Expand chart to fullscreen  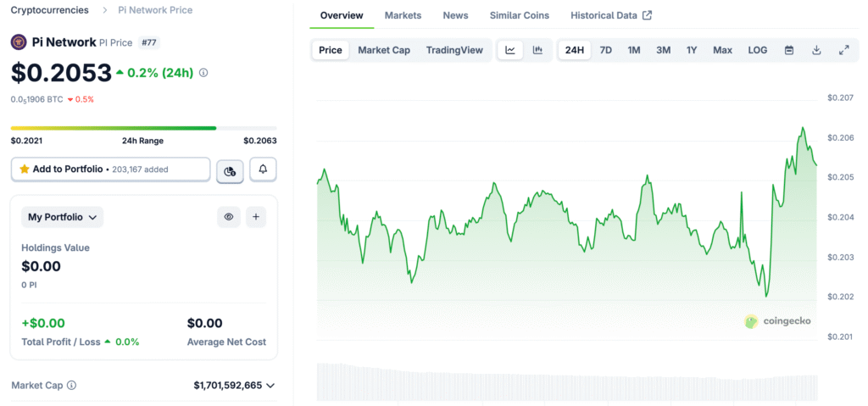(843, 50)
